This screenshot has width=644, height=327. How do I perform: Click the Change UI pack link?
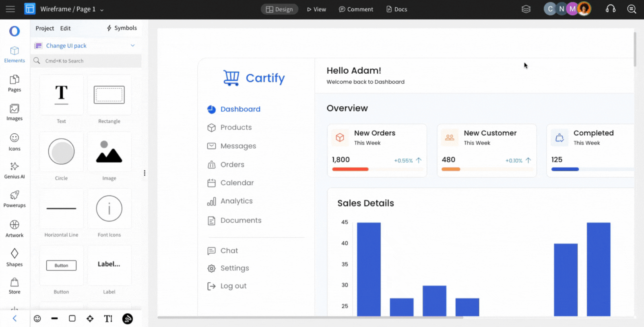pyautogui.click(x=66, y=46)
